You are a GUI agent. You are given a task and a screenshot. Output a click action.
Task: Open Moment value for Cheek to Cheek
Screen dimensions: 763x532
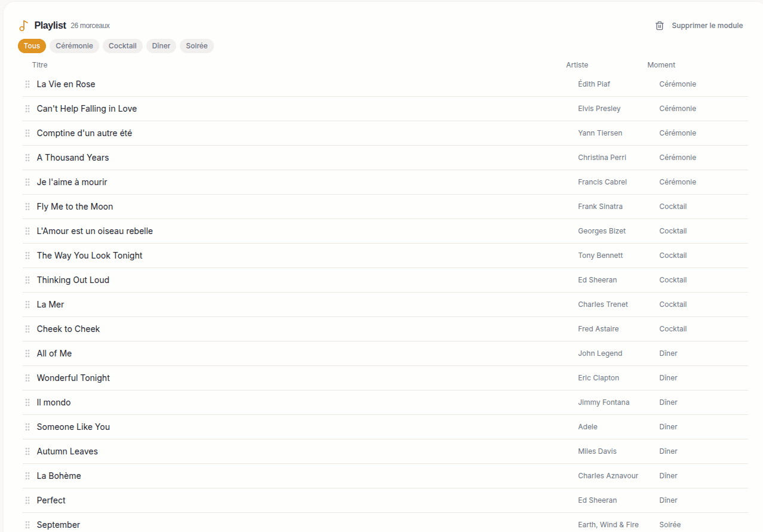pos(673,329)
